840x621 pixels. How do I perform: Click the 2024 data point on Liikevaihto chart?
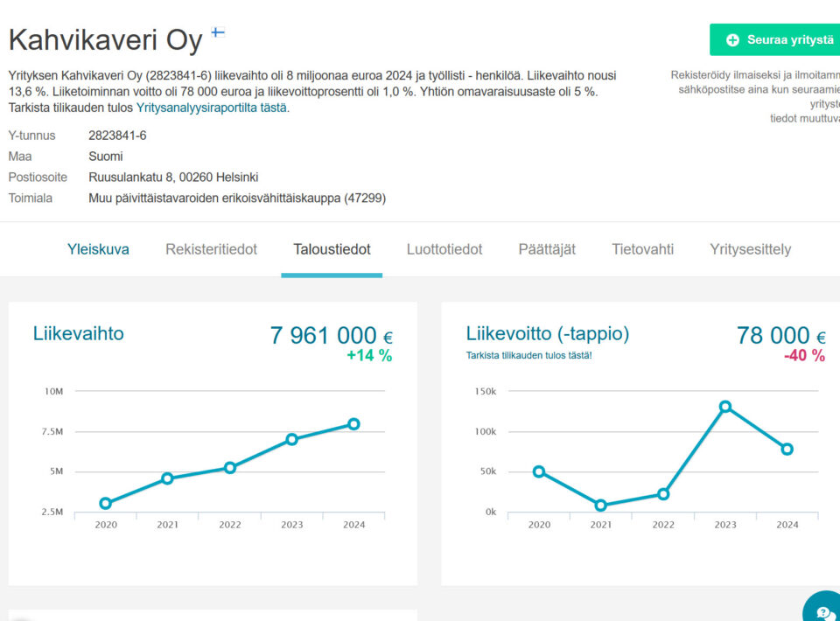353,424
